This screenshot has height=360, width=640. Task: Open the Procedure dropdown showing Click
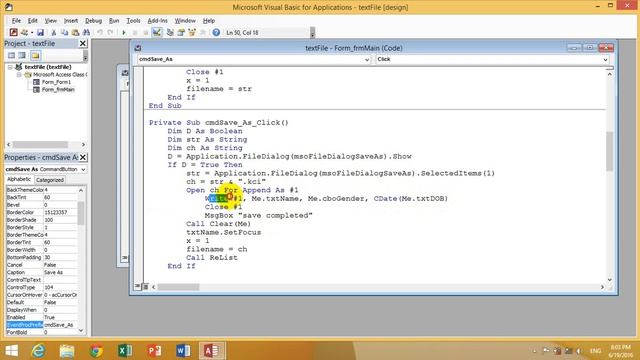[x=605, y=60]
